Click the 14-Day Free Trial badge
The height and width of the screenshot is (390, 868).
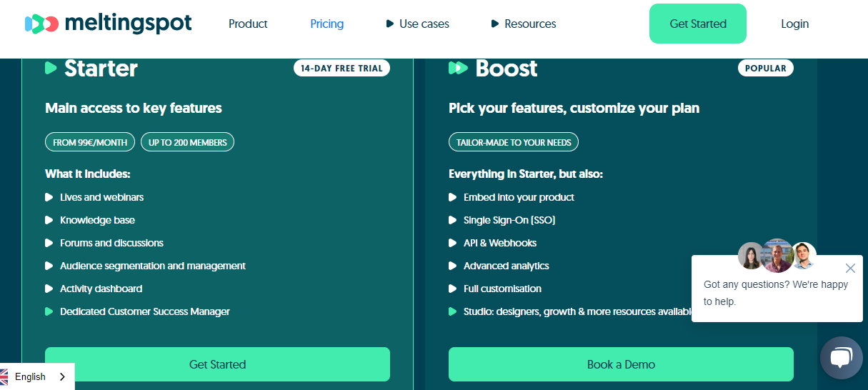click(x=341, y=69)
